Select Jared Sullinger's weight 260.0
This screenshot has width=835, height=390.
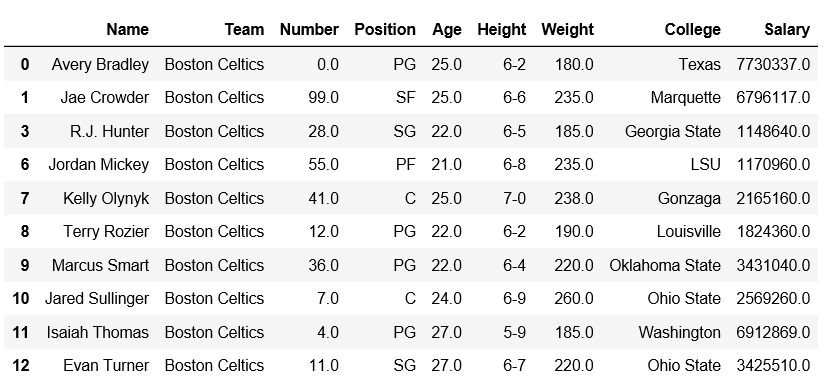(x=574, y=298)
